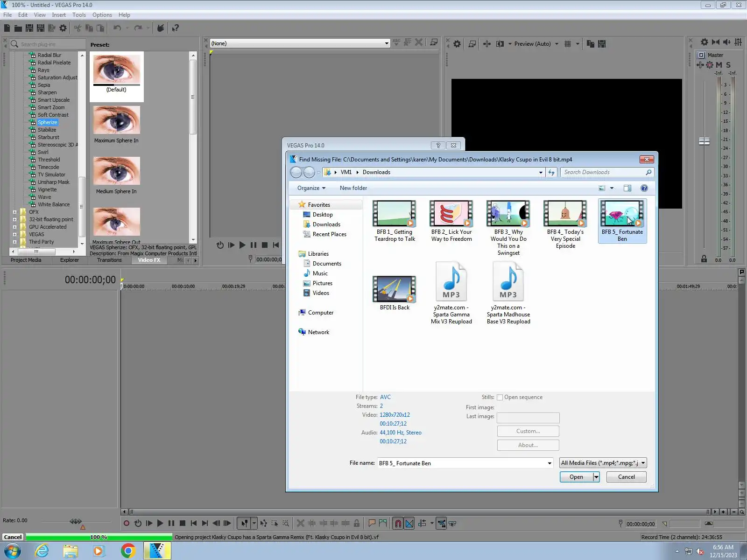Open the File menu
The height and width of the screenshot is (560, 747).
click(7, 15)
